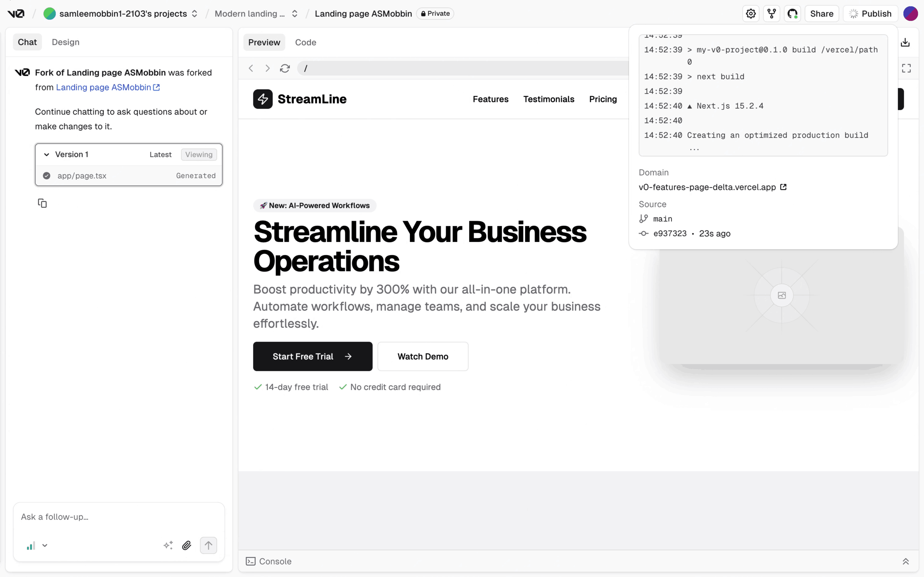
Task: Go back in preview navigation
Action: [251, 68]
